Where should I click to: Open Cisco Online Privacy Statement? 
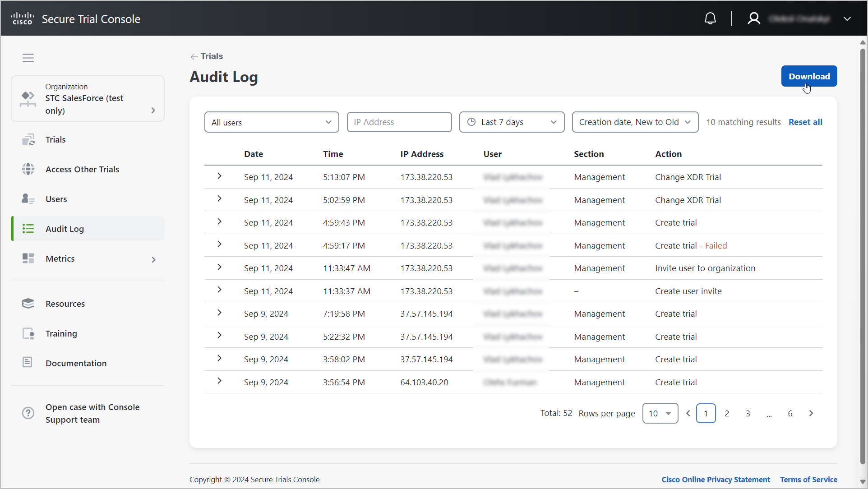click(x=716, y=480)
